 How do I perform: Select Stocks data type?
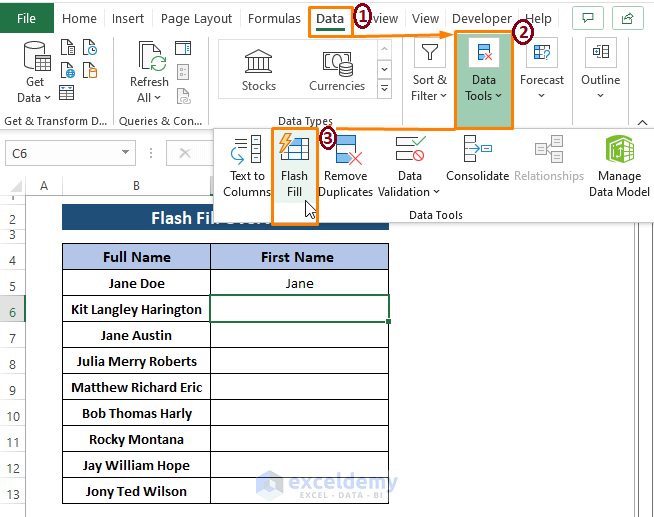pos(259,70)
